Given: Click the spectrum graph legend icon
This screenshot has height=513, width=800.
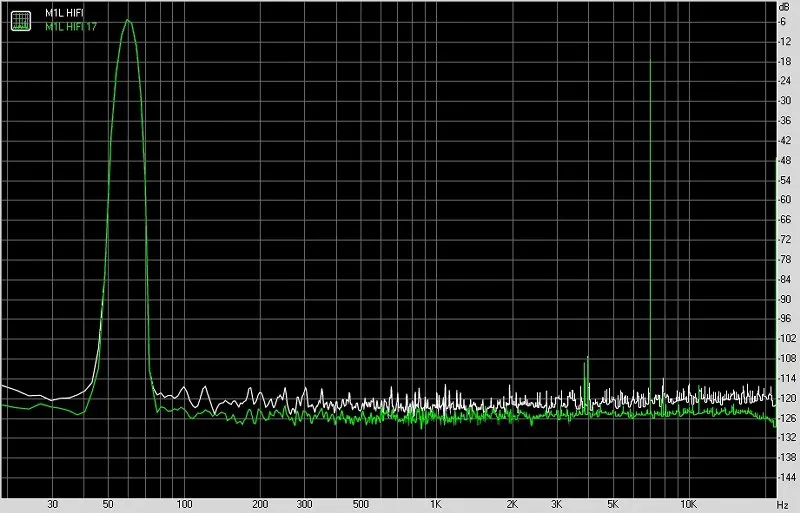Looking at the screenshot, I should pyautogui.click(x=21, y=21).
